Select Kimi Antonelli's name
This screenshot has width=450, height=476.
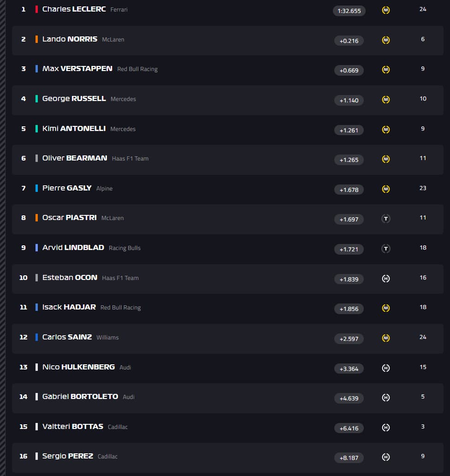74,129
